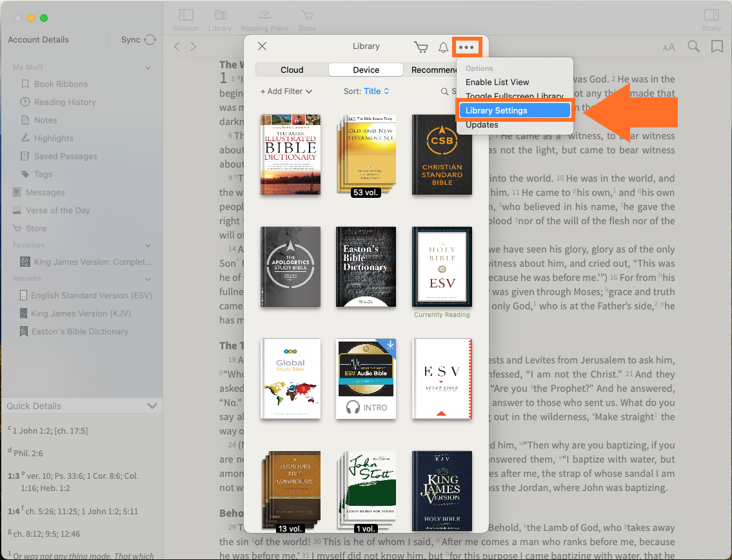Open ESV Audio Bible cover

pos(366,379)
